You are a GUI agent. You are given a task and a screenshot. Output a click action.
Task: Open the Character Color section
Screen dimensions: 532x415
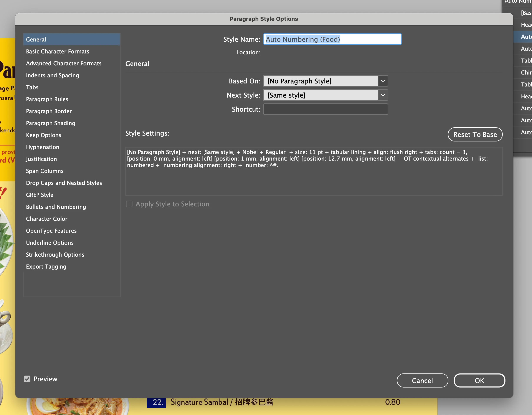(46, 219)
